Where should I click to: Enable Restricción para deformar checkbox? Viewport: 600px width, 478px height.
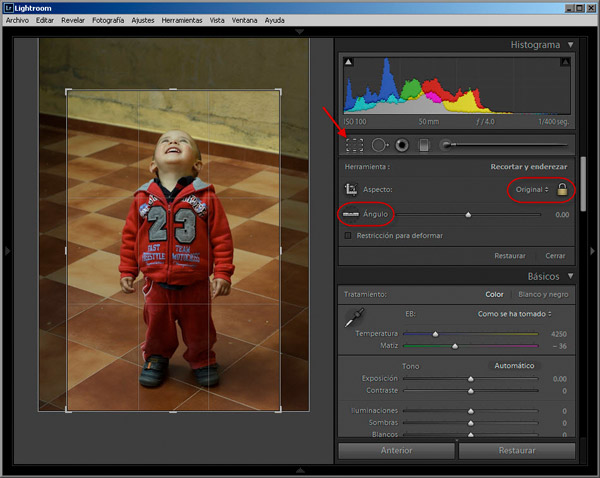[x=347, y=235]
